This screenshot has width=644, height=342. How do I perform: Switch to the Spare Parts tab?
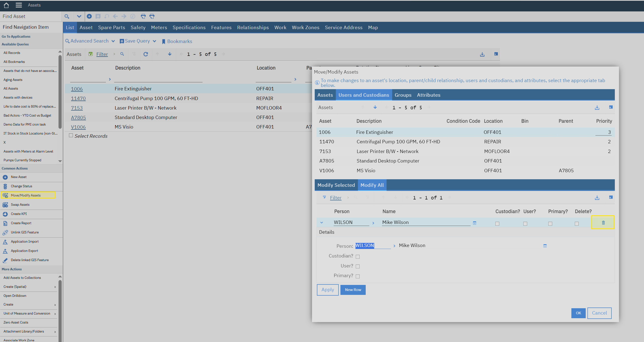pos(111,27)
